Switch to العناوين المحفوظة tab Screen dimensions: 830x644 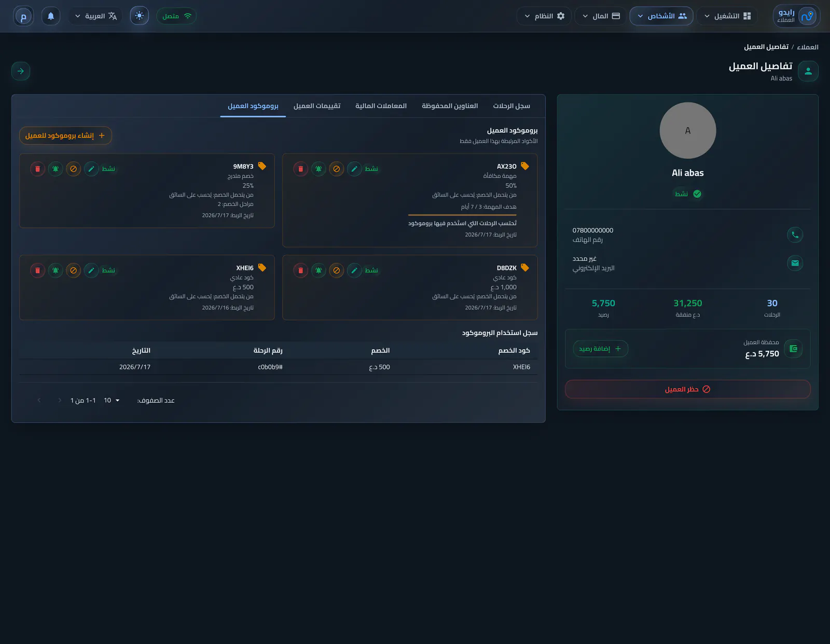pyautogui.click(x=450, y=106)
